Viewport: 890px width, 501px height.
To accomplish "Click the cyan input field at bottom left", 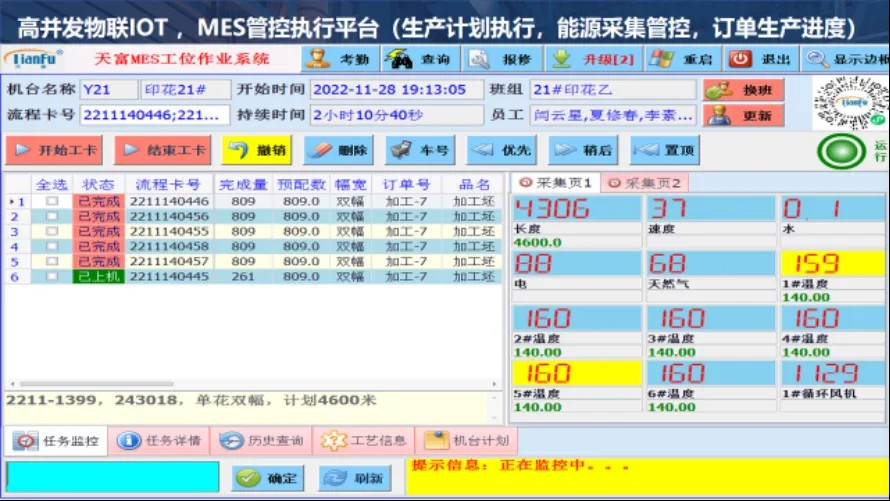I will 112,477.
